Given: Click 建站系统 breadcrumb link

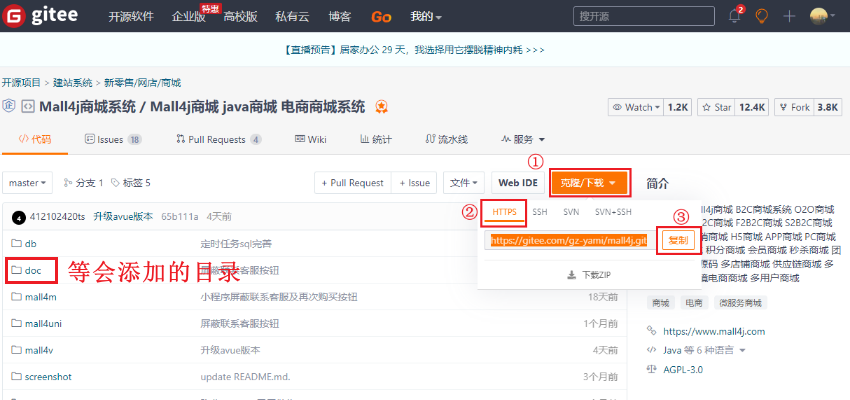Looking at the screenshot, I should point(72,83).
